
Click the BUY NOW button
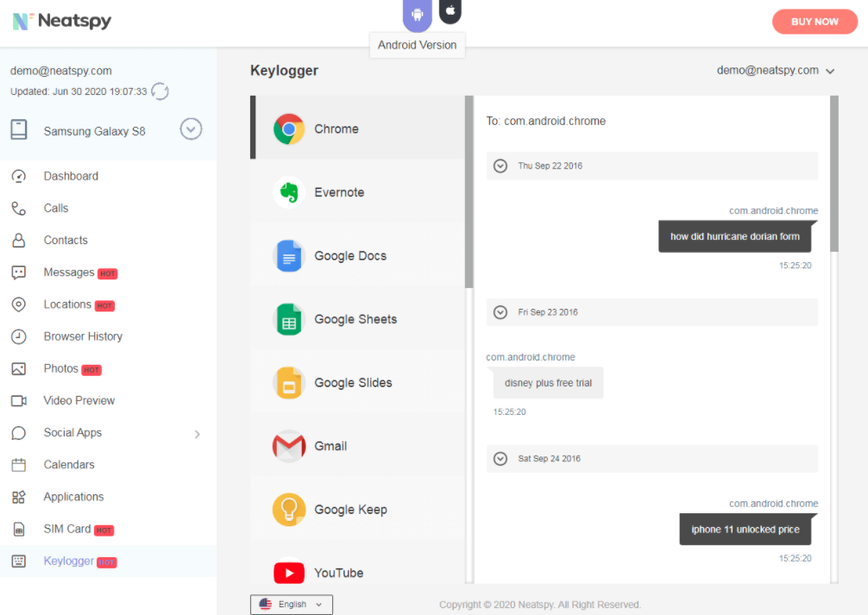click(x=814, y=22)
